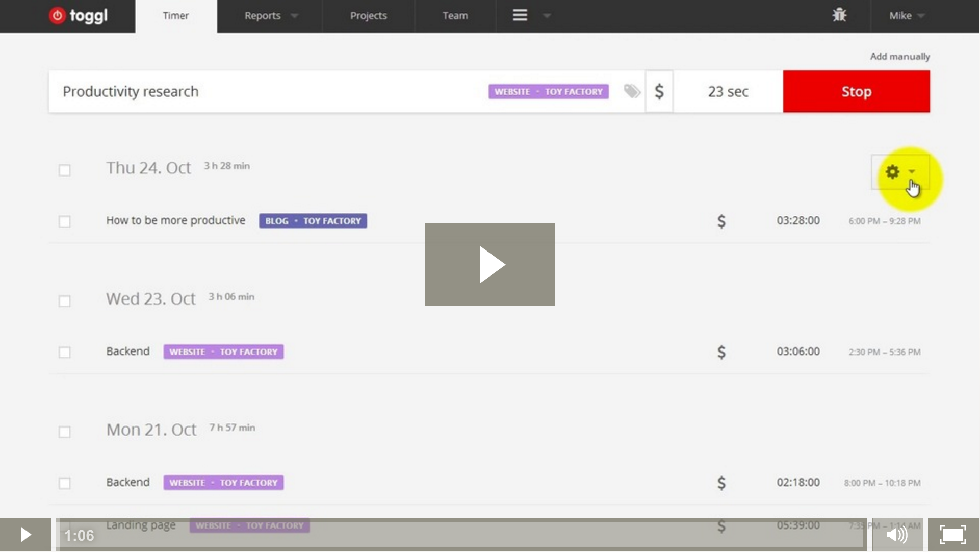
Task: Open the gear settings for Thu 24. Oct
Action: point(892,172)
